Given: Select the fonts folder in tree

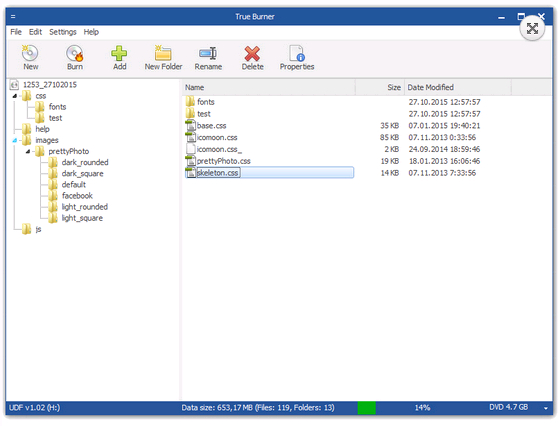Looking at the screenshot, I should pyautogui.click(x=57, y=107).
